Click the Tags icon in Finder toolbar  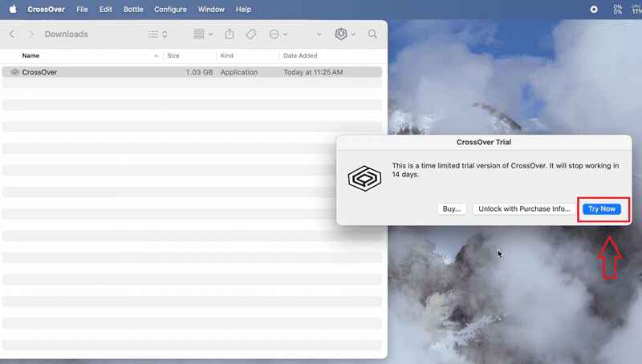tap(251, 34)
